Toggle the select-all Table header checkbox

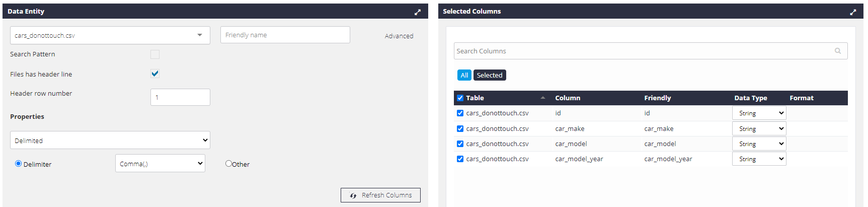tap(460, 98)
